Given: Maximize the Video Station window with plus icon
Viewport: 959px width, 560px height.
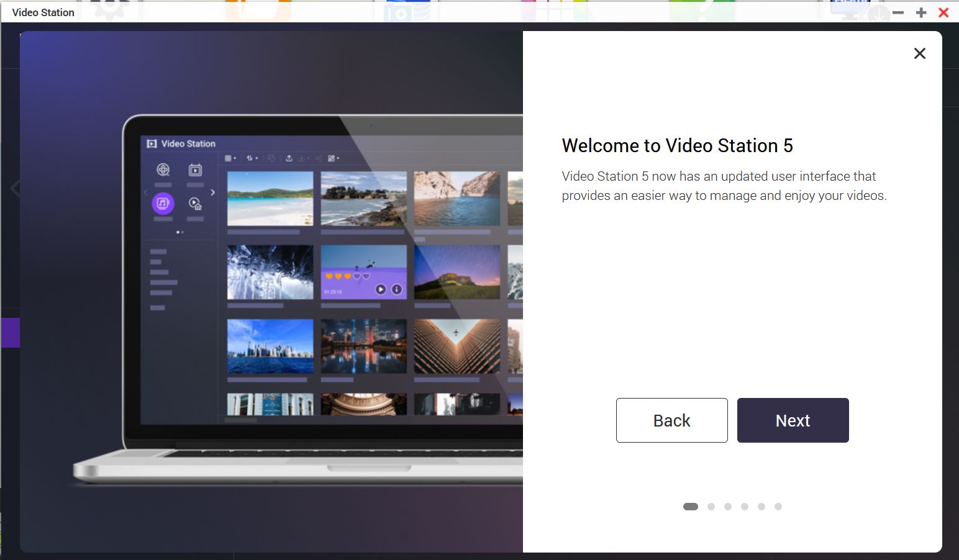Looking at the screenshot, I should (x=921, y=12).
